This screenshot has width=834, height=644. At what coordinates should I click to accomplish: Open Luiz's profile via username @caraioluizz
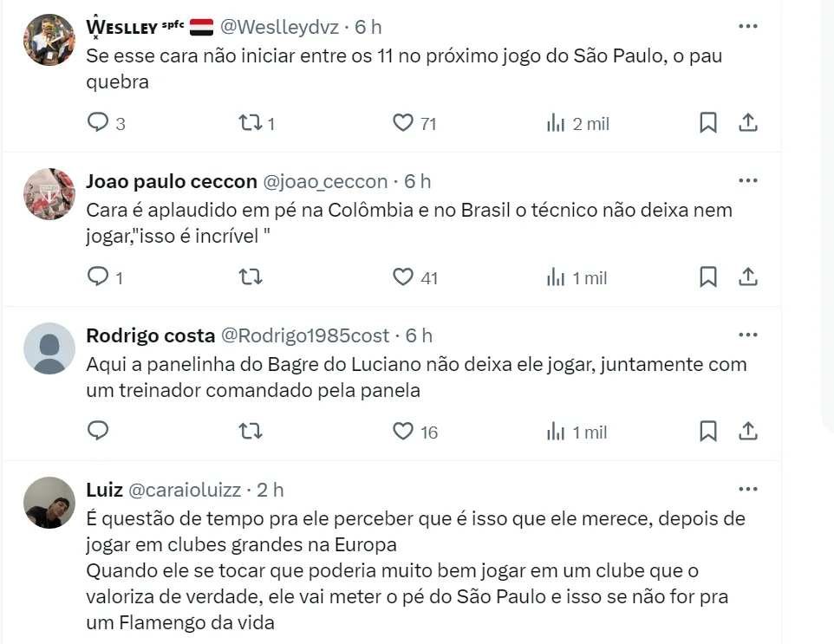point(185,490)
